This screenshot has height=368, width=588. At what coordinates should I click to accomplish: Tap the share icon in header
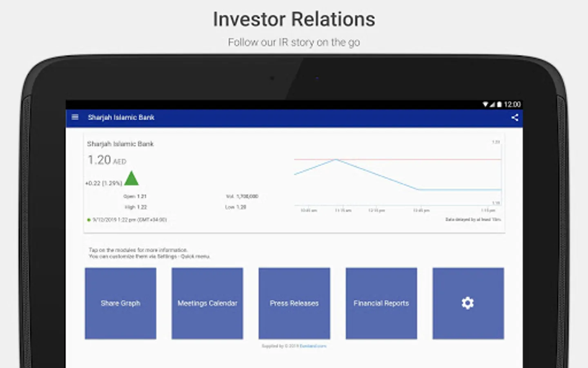coord(514,118)
